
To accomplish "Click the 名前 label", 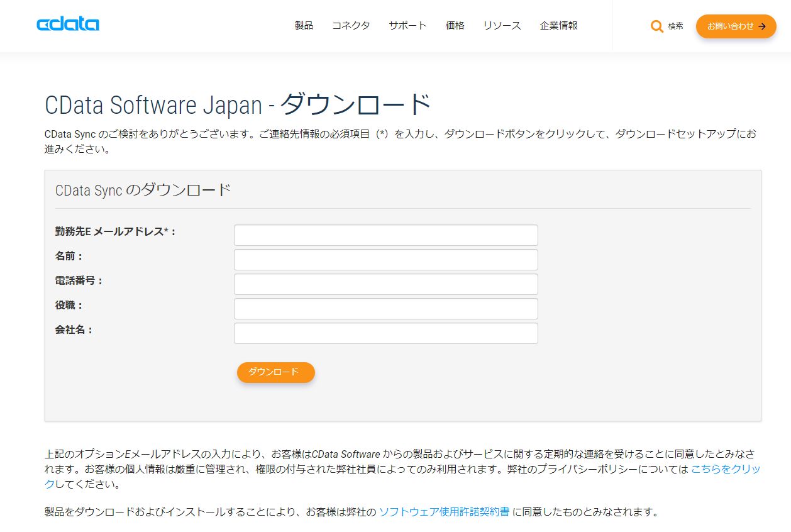I will pyautogui.click(x=69, y=257).
